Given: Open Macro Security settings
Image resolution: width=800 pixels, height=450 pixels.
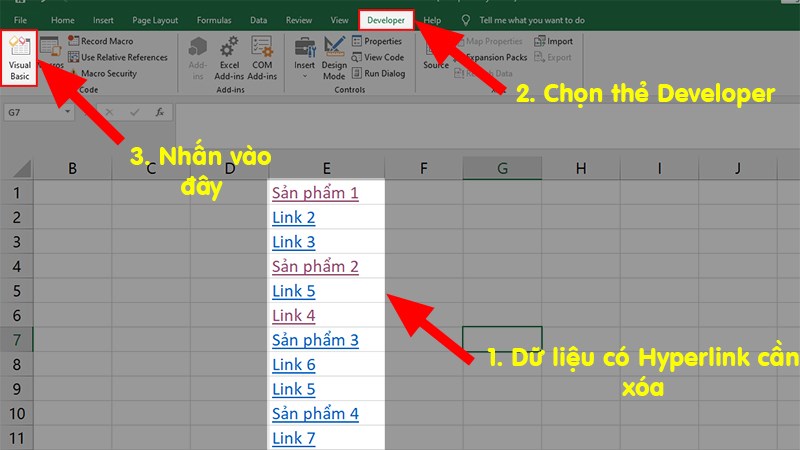Looking at the screenshot, I should coord(108,73).
